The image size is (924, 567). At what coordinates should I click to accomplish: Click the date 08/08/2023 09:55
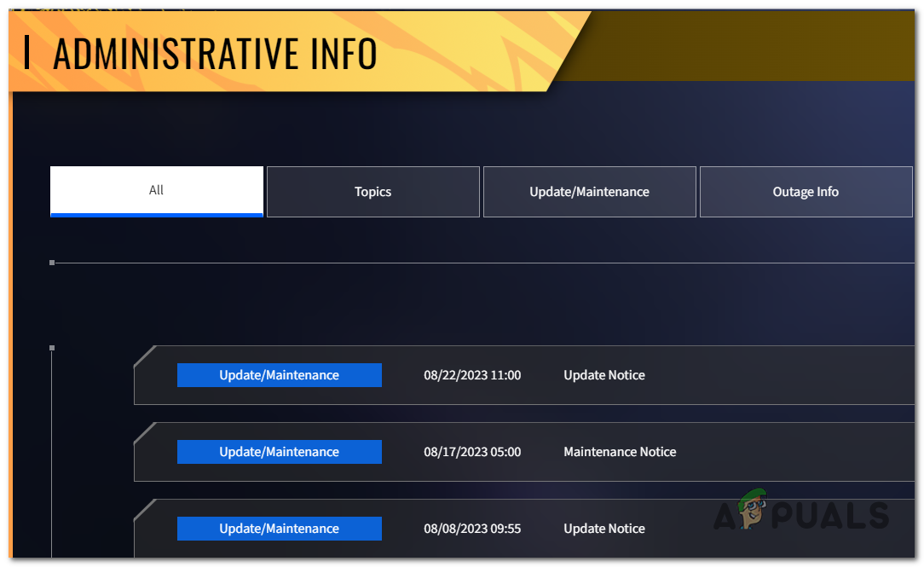click(472, 529)
